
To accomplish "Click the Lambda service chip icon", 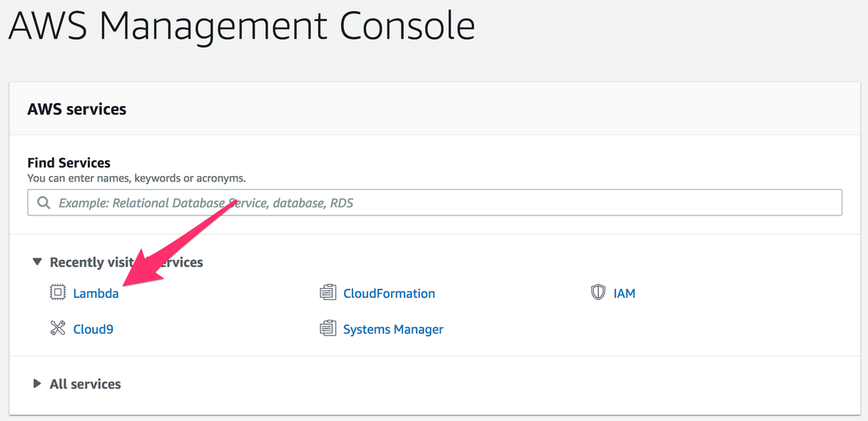I will [x=57, y=293].
